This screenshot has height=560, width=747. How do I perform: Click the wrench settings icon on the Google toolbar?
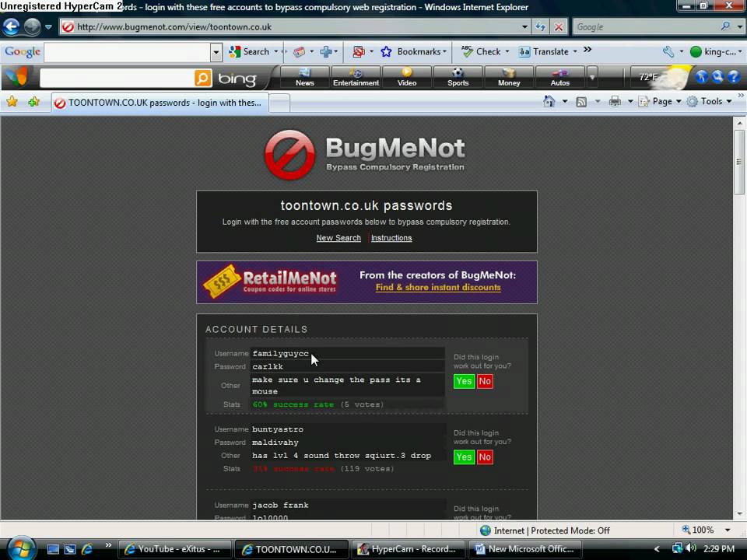click(668, 51)
